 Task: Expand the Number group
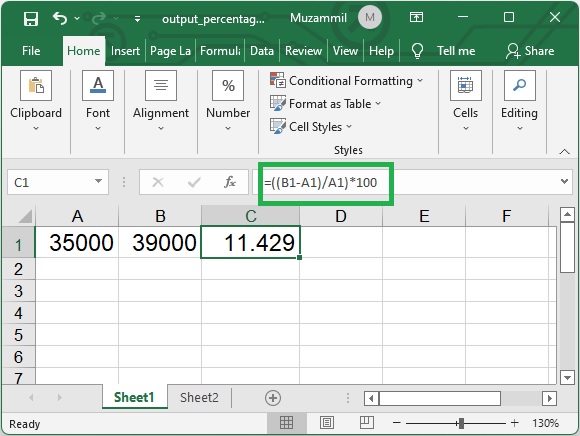click(x=228, y=101)
